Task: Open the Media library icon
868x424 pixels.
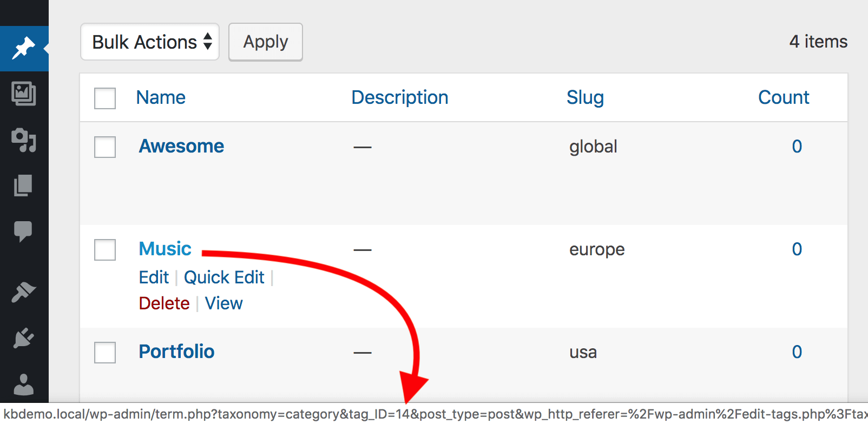Action: (24, 95)
